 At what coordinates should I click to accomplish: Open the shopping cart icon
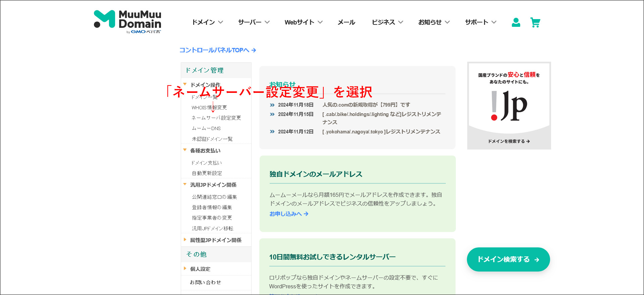point(535,22)
